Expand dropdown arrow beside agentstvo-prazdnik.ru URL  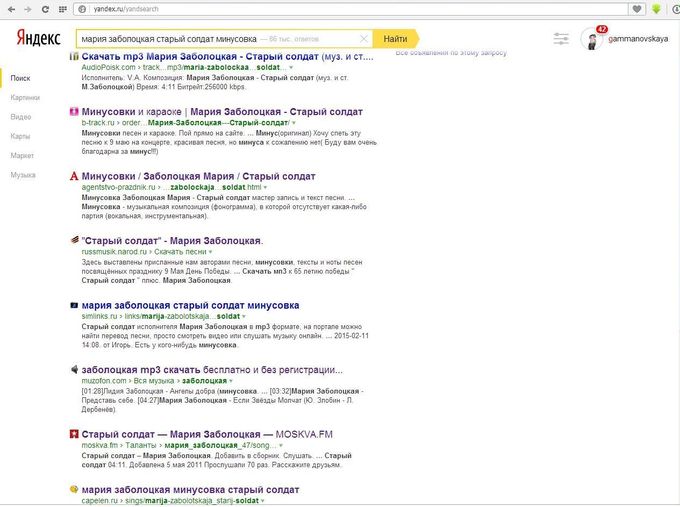pos(265,188)
